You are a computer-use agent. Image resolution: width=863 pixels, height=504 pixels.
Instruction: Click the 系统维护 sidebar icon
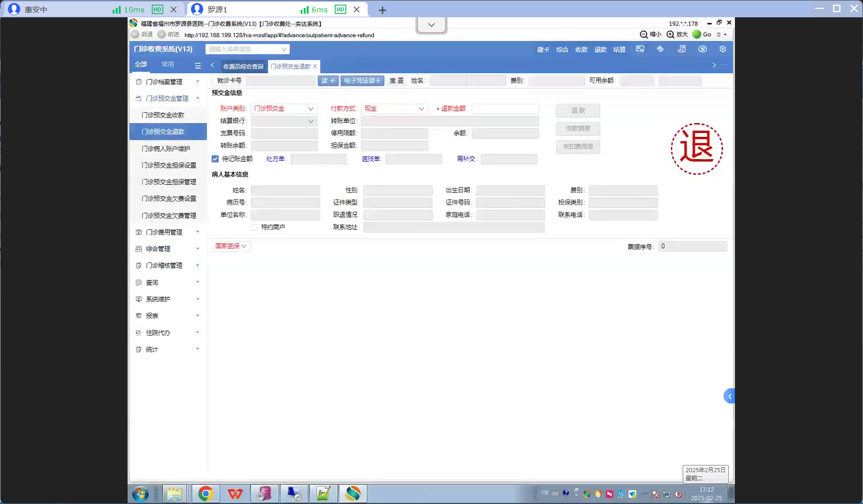(138, 299)
